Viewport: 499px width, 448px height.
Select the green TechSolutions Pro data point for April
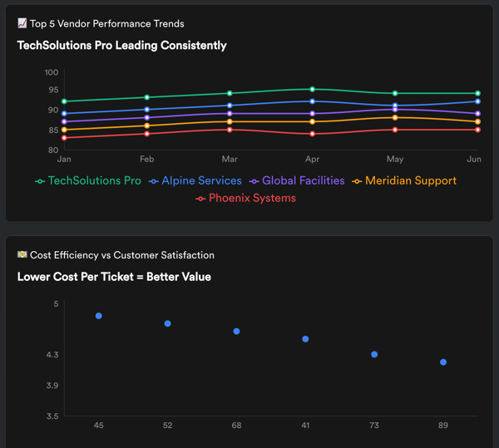coord(312,89)
